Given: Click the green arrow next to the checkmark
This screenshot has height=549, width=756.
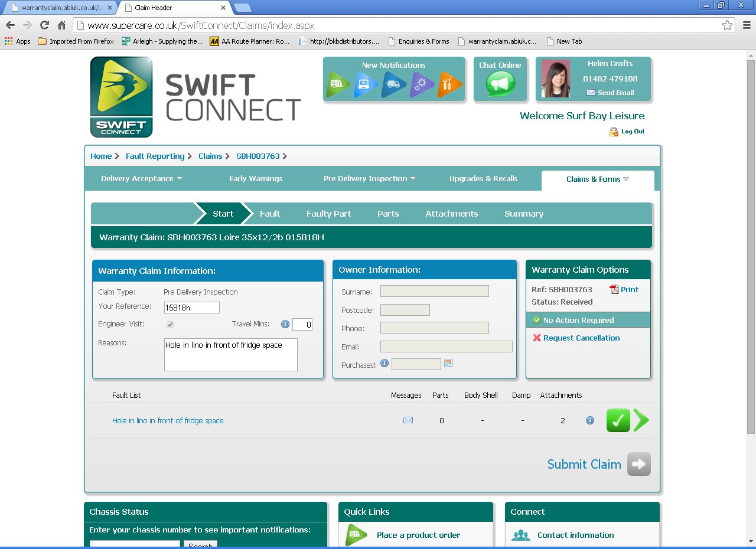Looking at the screenshot, I should (x=641, y=420).
